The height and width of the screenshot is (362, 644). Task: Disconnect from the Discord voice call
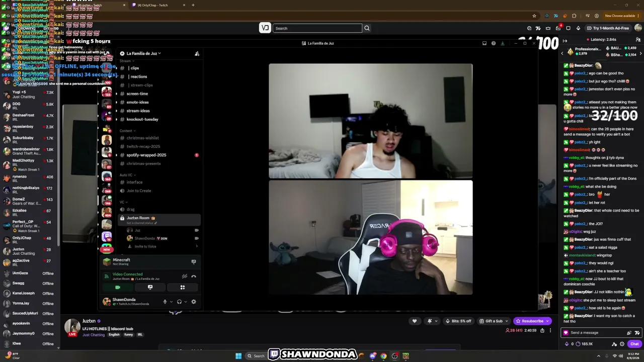pos(194,276)
